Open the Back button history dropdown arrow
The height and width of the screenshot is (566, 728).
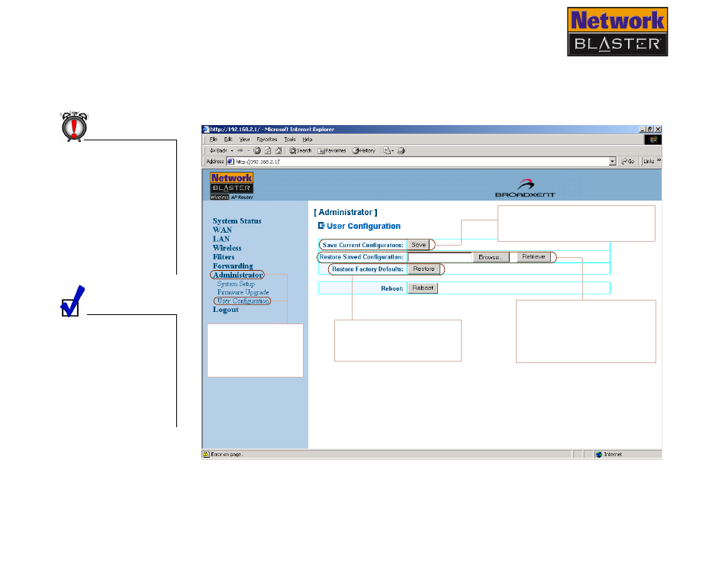coord(232,151)
